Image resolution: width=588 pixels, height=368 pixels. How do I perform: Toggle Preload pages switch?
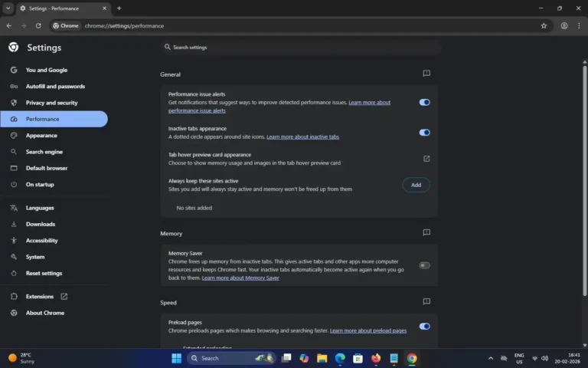pos(424,327)
